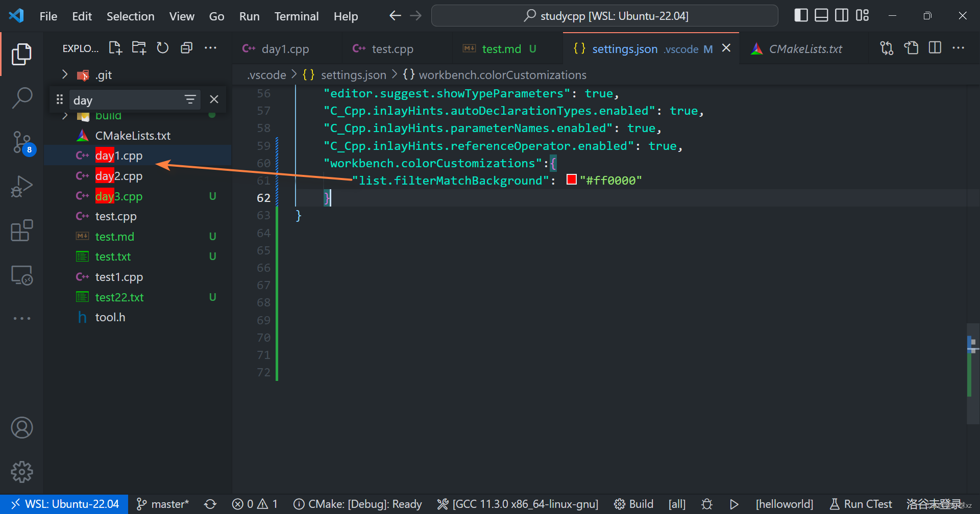Switch to test.cpp editor tab
Screen dimensions: 980x514
click(392, 49)
